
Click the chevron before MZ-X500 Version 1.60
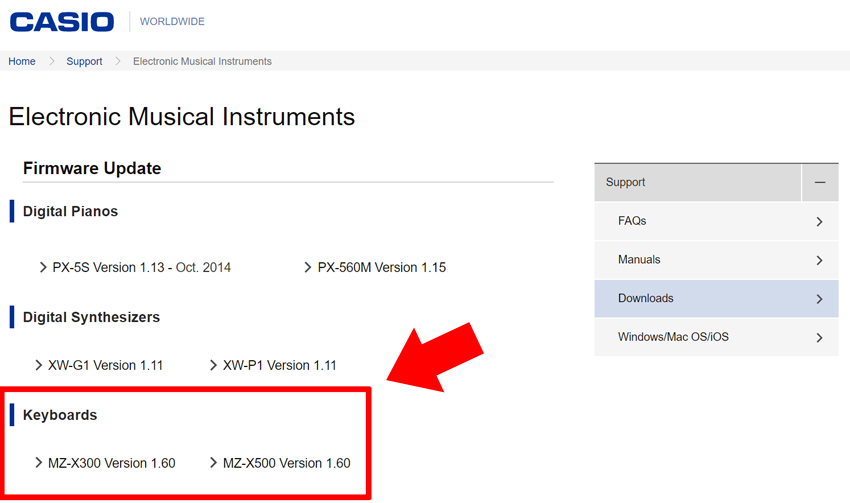point(213,463)
